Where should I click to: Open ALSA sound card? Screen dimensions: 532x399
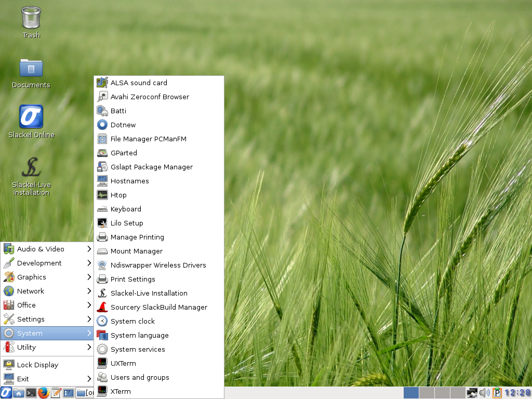[159, 83]
